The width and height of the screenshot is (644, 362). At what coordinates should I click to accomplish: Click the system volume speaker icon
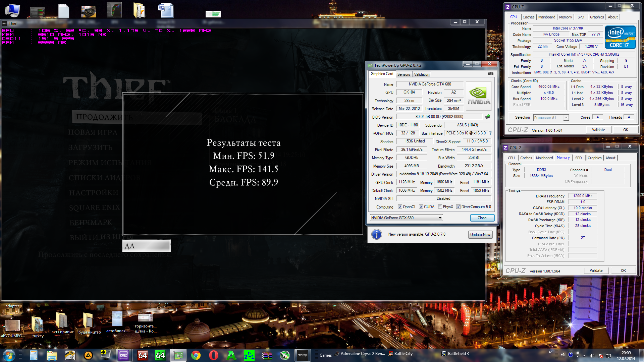tap(592, 355)
